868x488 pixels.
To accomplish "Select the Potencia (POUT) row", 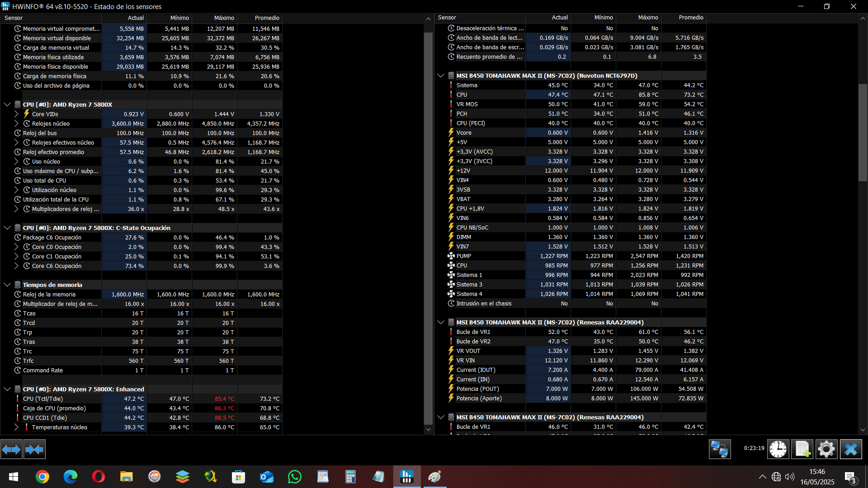I will point(571,389).
